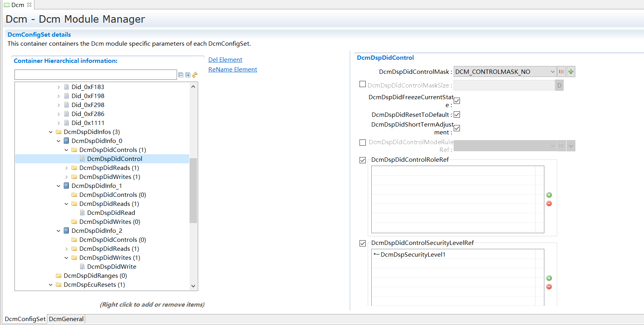Click the Del Element link
The width and height of the screenshot is (644, 325).
[x=225, y=59]
